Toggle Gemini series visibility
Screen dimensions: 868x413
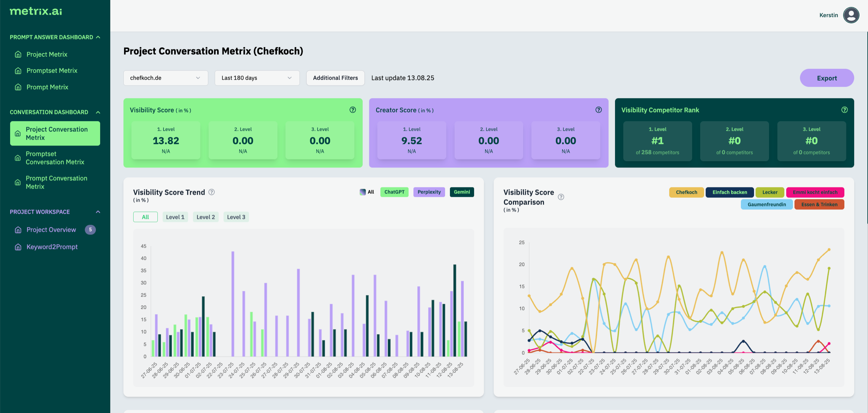click(x=461, y=192)
